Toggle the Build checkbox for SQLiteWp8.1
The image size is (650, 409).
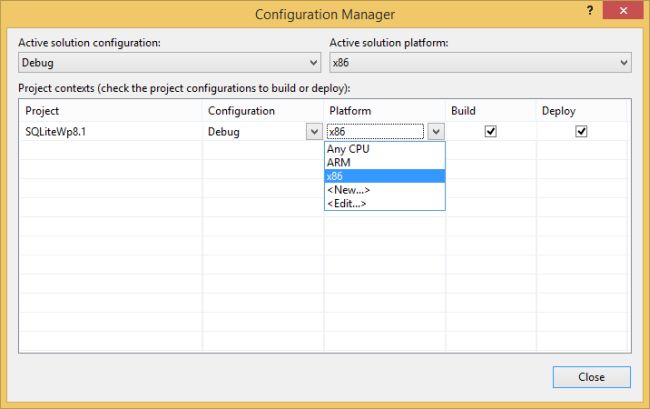pos(490,131)
